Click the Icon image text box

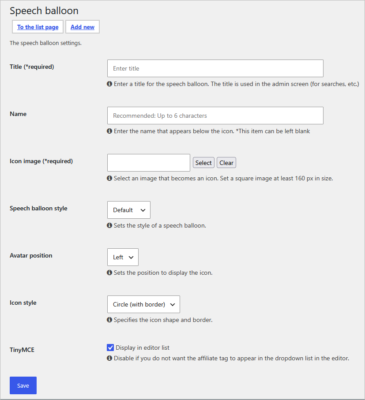click(x=149, y=163)
